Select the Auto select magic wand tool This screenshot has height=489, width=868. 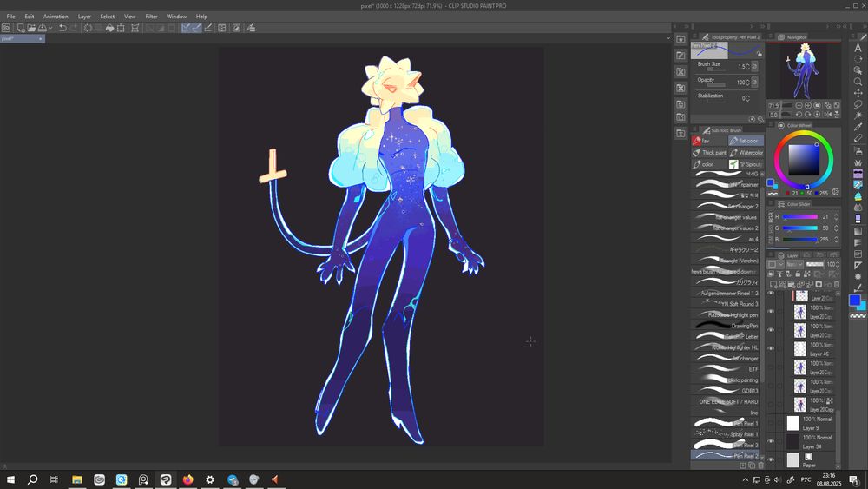point(858,116)
